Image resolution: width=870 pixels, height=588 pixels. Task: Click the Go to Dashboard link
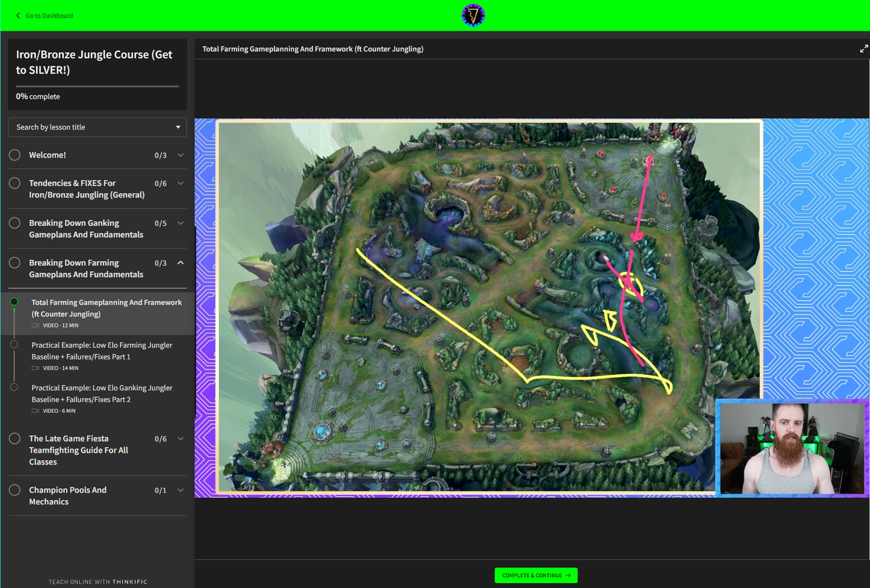pyautogui.click(x=49, y=16)
